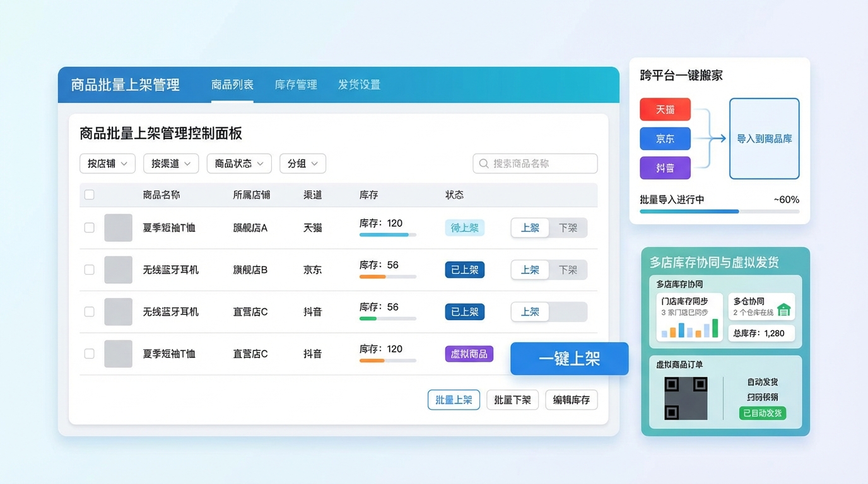Screen dimensions: 868x484
Task: Click the purple 虚拟商品 status tag
Action: (469, 354)
